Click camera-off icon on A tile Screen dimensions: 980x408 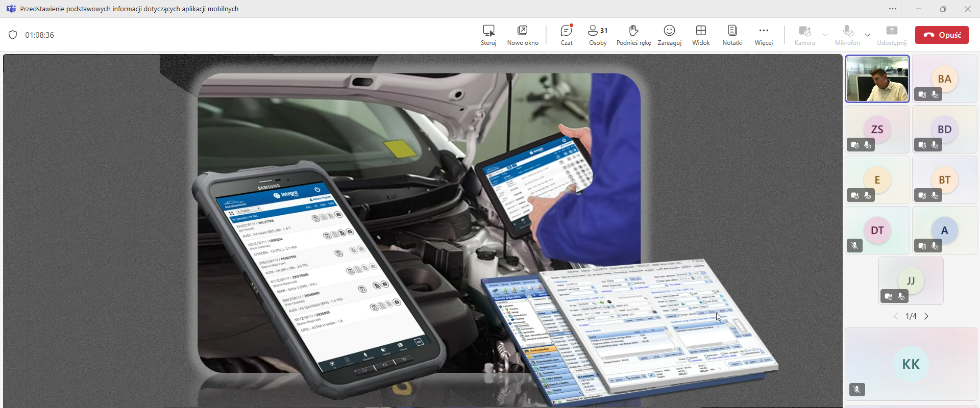click(922, 246)
